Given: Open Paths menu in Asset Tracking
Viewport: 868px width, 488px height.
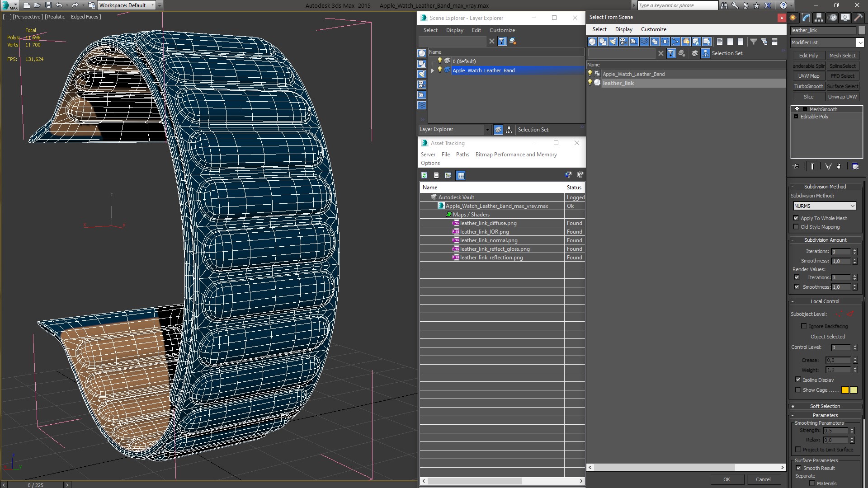Looking at the screenshot, I should [462, 155].
